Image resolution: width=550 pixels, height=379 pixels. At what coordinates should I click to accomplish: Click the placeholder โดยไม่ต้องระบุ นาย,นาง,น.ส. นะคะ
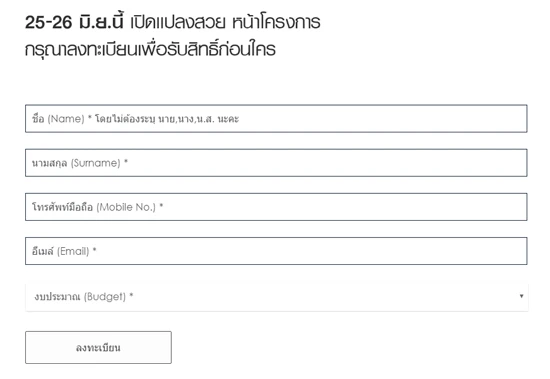(x=167, y=119)
